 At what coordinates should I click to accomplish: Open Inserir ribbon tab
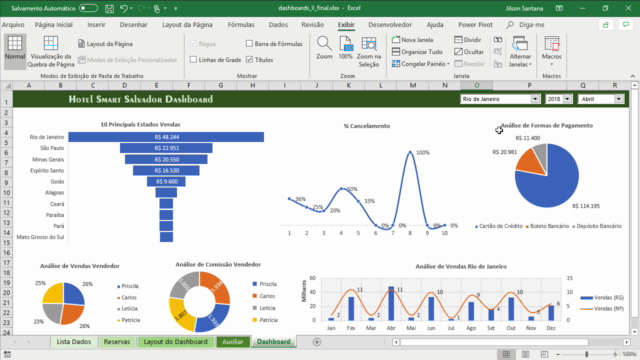[96, 25]
